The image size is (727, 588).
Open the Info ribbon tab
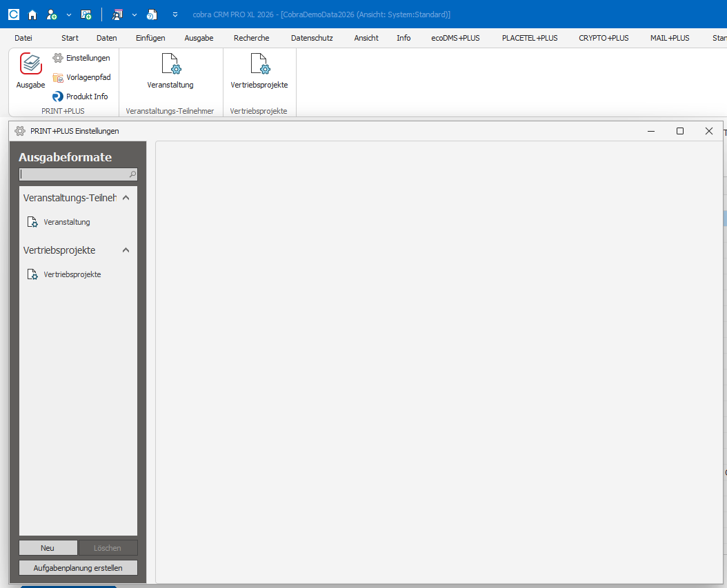coord(404,38)
